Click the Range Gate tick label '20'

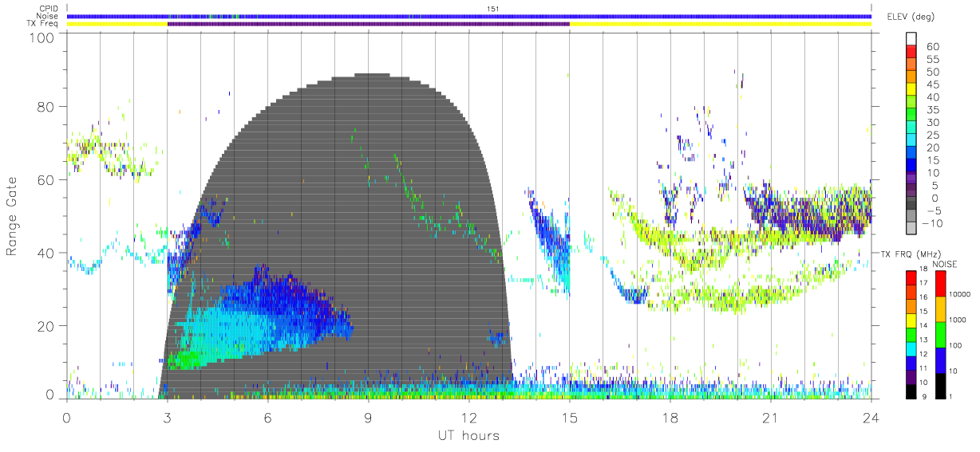[x=45, y=325]
